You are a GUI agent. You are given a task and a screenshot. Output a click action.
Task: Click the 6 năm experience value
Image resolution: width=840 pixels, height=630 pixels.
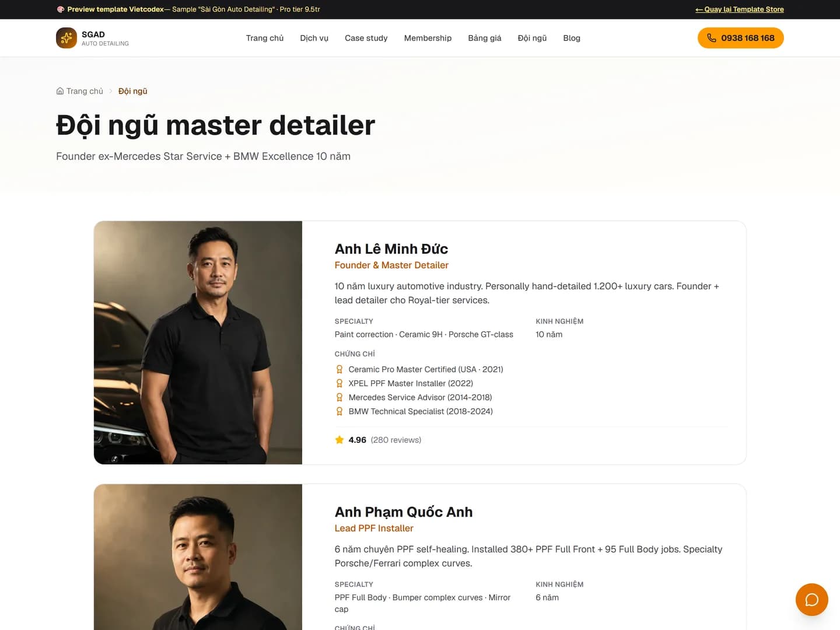click(x=547, y=597)
